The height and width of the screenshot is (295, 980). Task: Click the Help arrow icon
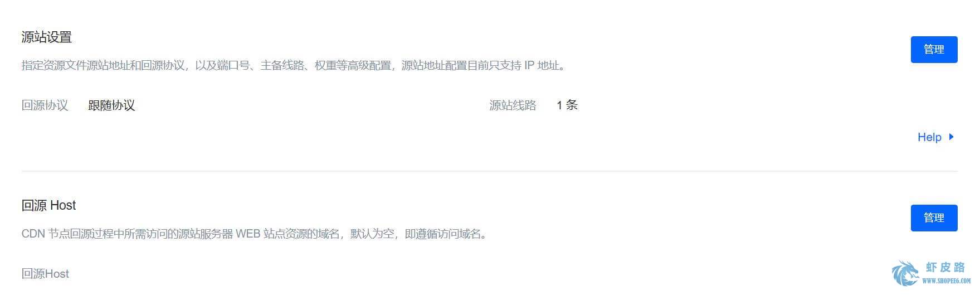coord(951,137)
